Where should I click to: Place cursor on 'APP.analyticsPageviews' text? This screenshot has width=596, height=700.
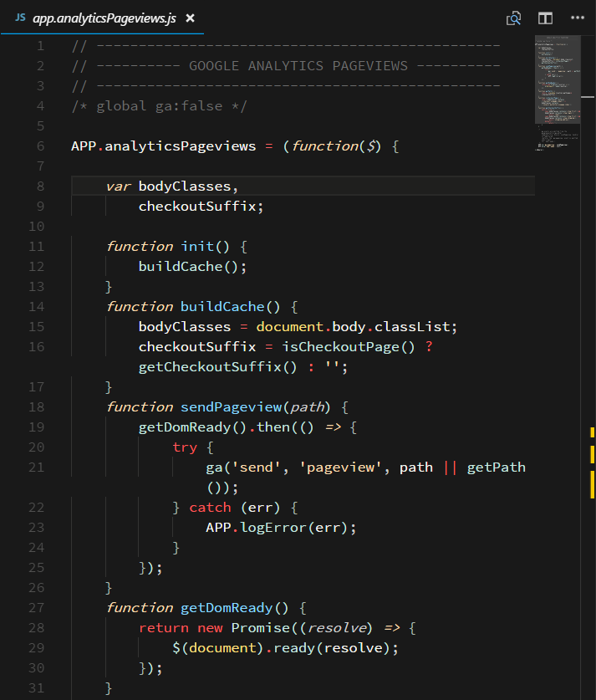(x=164, y=146)
